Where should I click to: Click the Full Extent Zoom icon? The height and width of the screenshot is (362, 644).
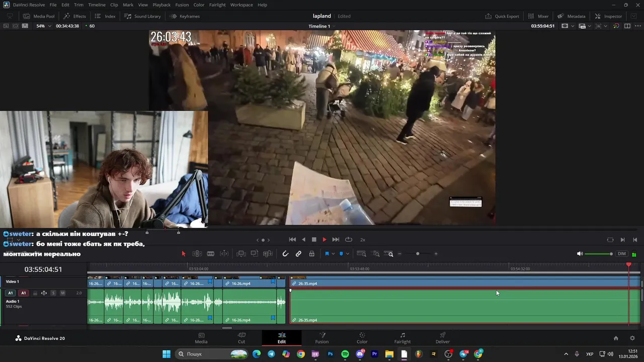point(361,254)
